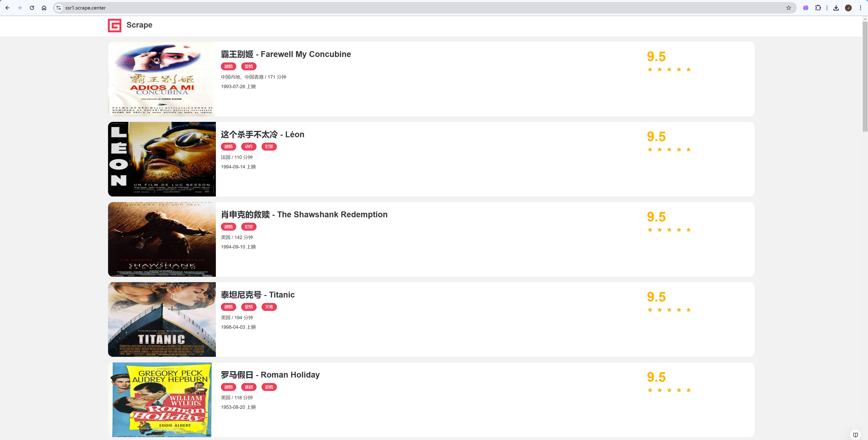The height and width of the screenshot is (440, 868).
Task: Click the Scrape site title
Action: pos(139,25)
